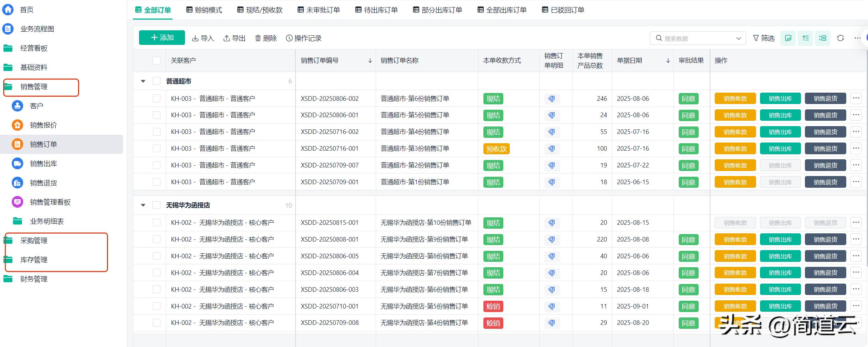The width and height of the screenshot is (868, 347).
Task: Click 销售收款 on the first order row
Action: tap(735, 98)
